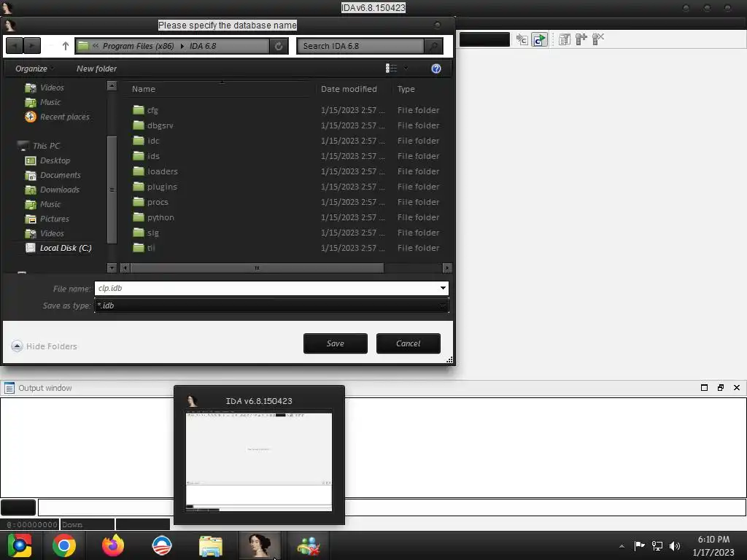Click IDA toolbar attach-to-process C icon
This screenshot has height=560, width=747.
522,39
